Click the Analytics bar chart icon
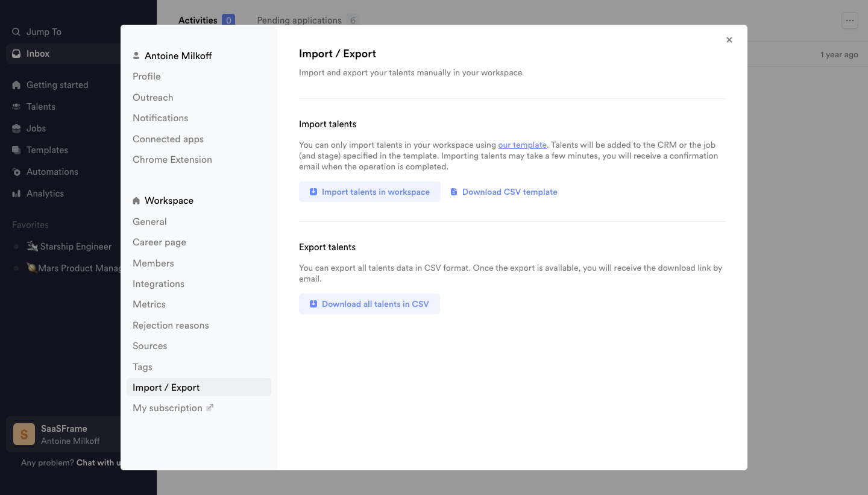 [x=16, y=194]
